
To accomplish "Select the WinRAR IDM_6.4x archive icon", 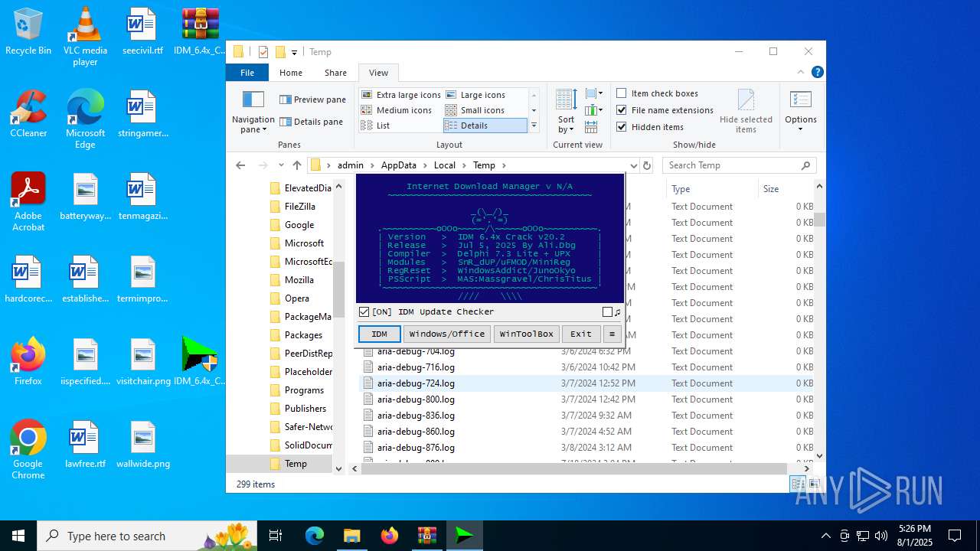I will [x=200, y=31].
